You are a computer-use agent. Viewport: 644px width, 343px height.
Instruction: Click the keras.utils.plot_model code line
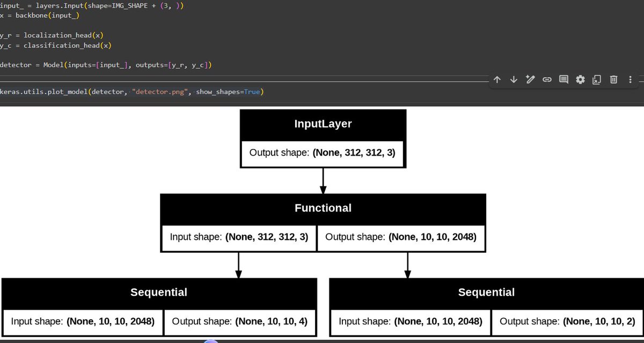coord(132,92)
